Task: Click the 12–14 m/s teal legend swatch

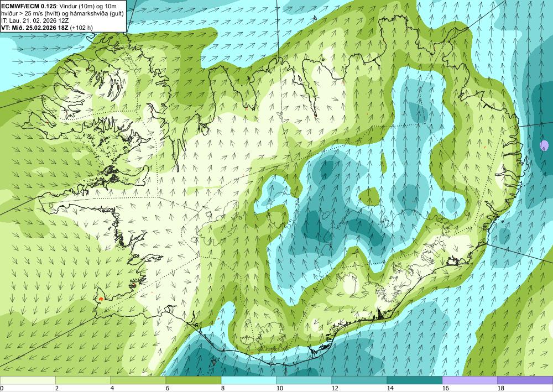Action: [359, 380]
